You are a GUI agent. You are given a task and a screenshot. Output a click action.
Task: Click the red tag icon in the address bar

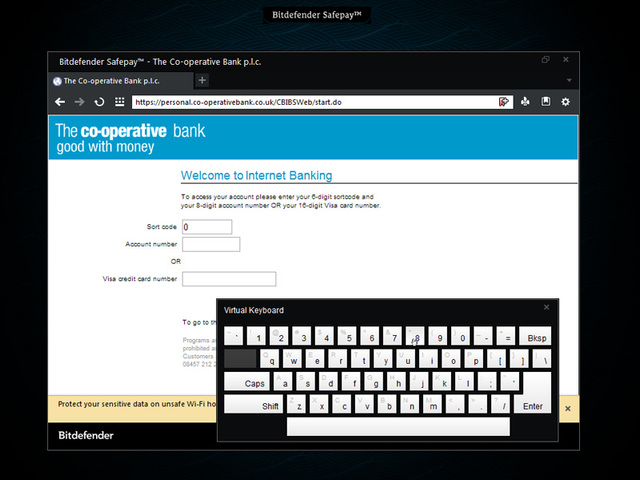coord(504,102)
